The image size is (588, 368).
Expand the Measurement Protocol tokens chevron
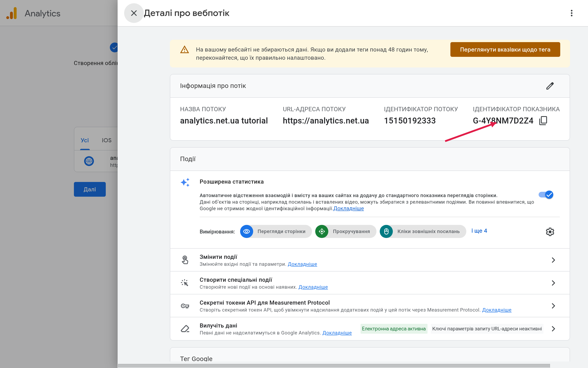pyautogui.click(x=553, y=306)
